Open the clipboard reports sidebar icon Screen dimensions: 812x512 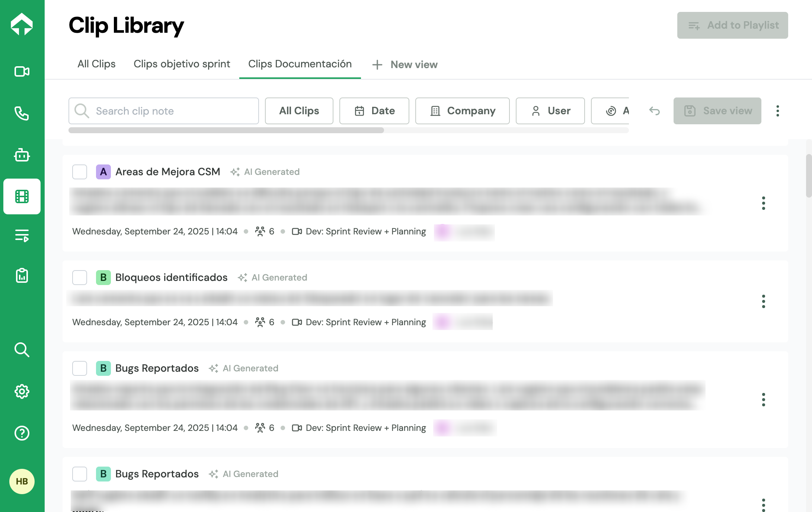pos(22,276)
